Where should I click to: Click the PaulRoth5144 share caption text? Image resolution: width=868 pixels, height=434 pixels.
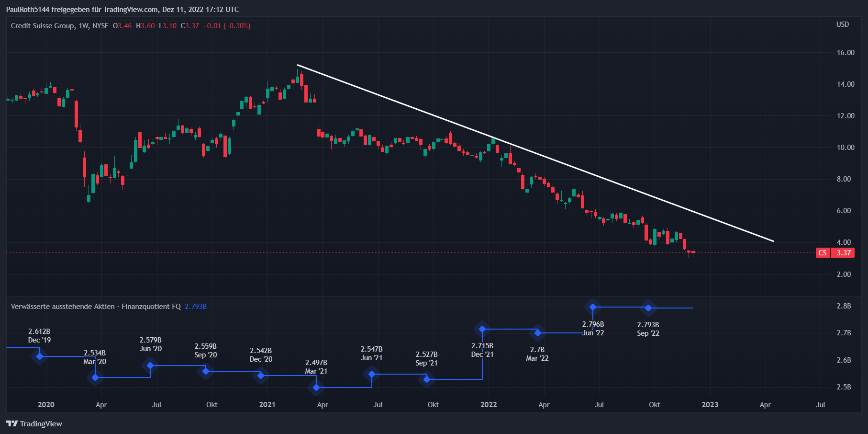[122, 10]
